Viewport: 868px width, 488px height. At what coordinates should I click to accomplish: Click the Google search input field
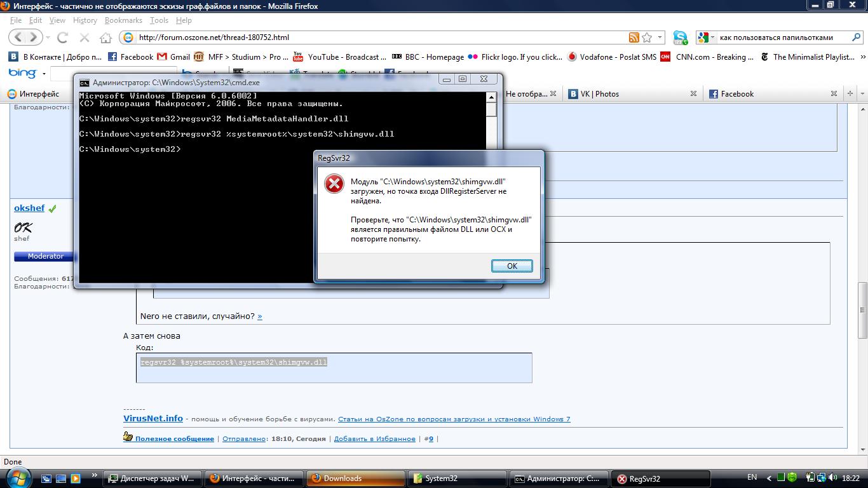[785, 37]
